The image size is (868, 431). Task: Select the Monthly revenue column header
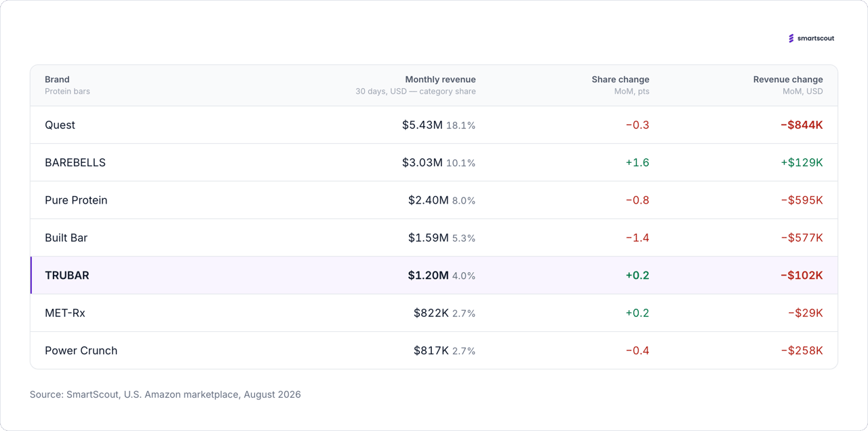[x=440, y=79]
